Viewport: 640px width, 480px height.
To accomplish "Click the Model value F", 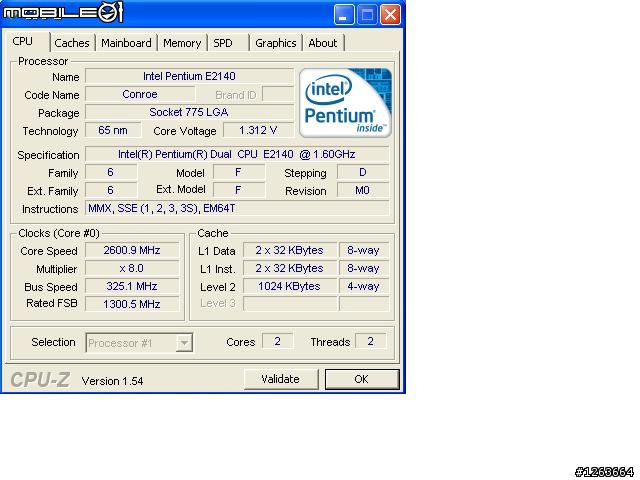I will (239, 172).
